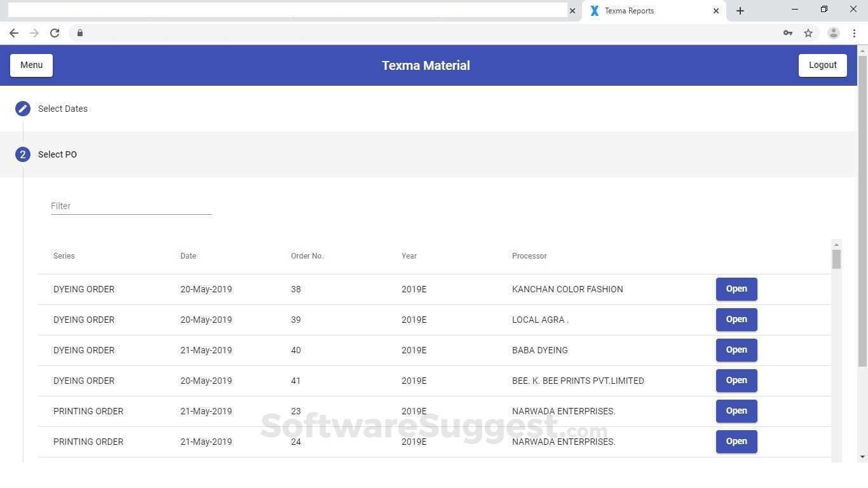Click the page scrollbar up arrow
This screenshot has width=868, height=488.
pos(862,50)
